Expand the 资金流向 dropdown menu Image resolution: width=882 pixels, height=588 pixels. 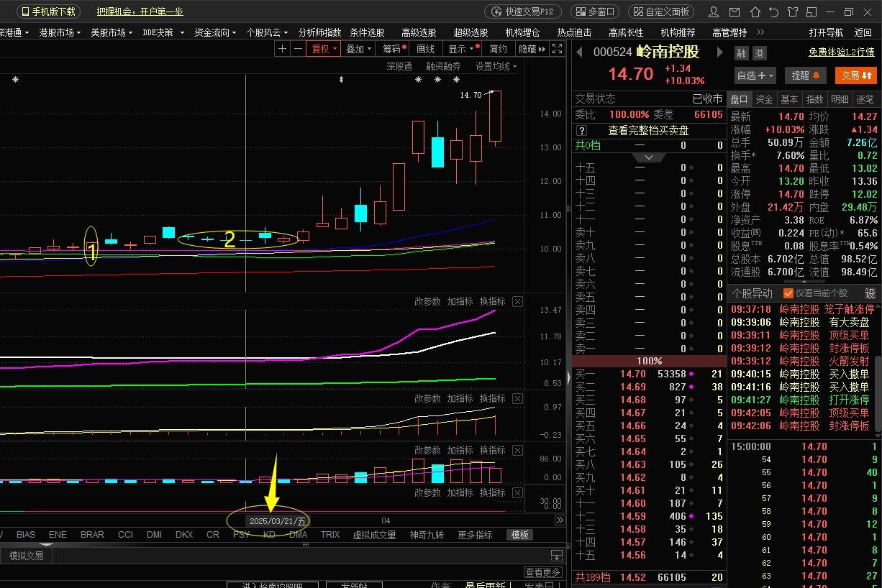click(216, 32)
